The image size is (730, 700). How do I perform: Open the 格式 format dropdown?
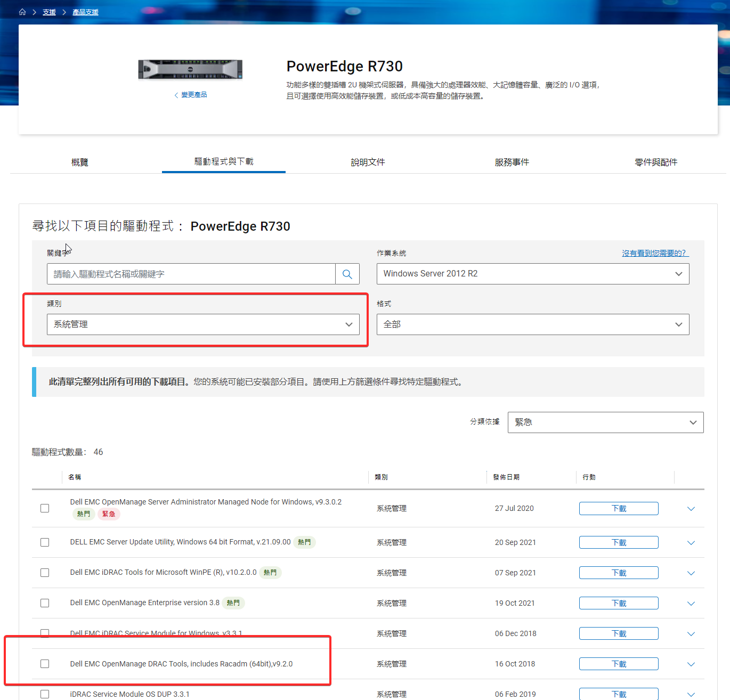532,324
